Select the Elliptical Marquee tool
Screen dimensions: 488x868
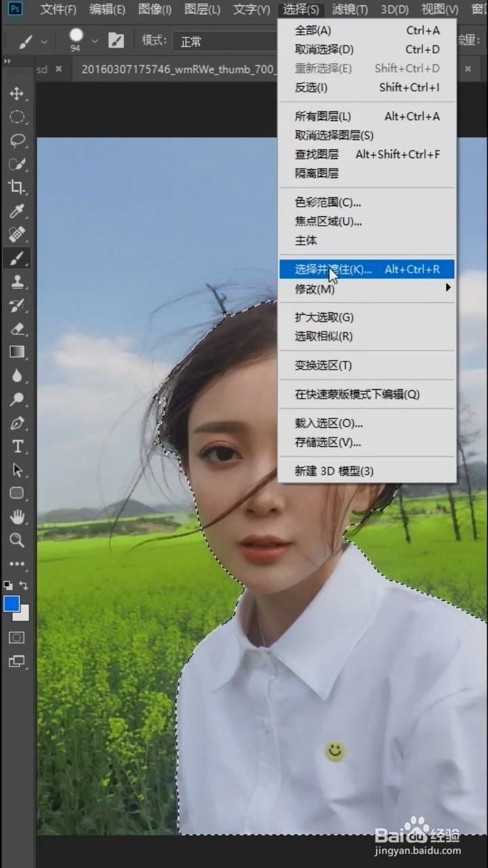point(17,117)
